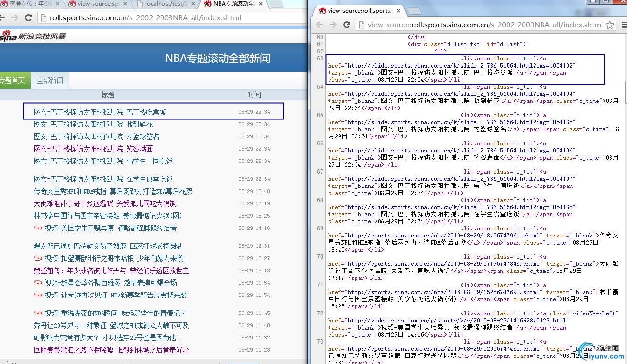Click video icon beside 群星荟萃齐聚西雅图

coord(38,283)
